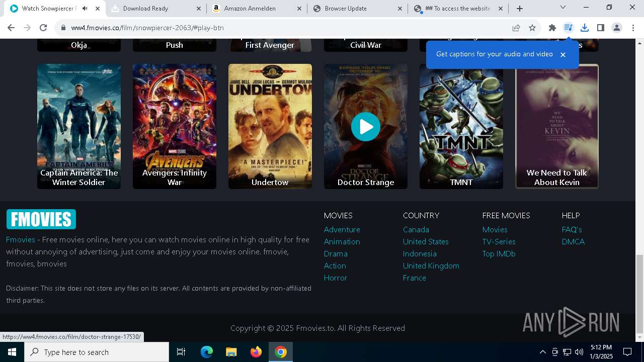Image resolution: width=644 pixels, height=362 pixels.
Task: Open the media control toolbar icon
Action: tap(568, 28)
